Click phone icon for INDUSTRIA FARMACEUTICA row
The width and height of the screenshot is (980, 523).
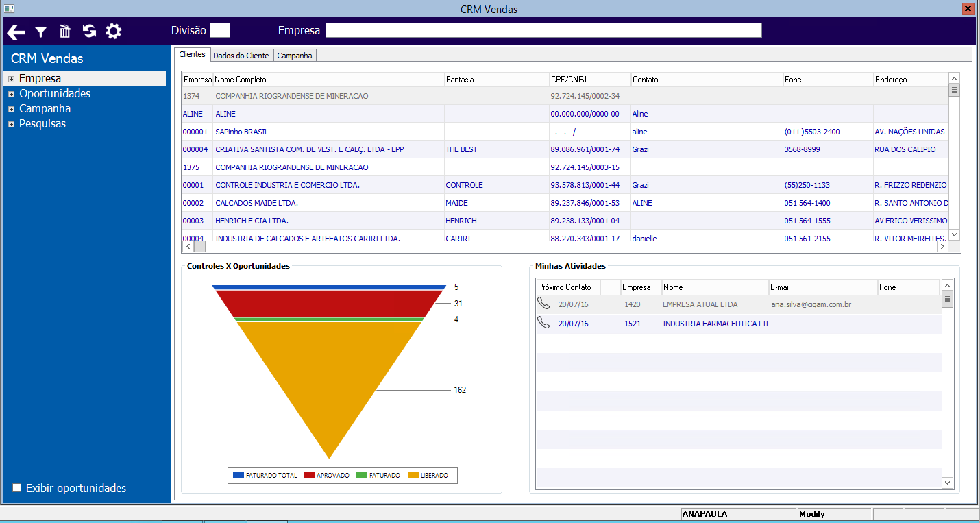coord(543,323)
